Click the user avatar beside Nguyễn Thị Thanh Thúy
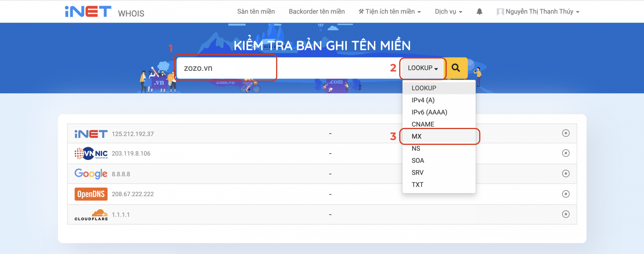Screen dimensions: 644x254 tap(500, 12)
